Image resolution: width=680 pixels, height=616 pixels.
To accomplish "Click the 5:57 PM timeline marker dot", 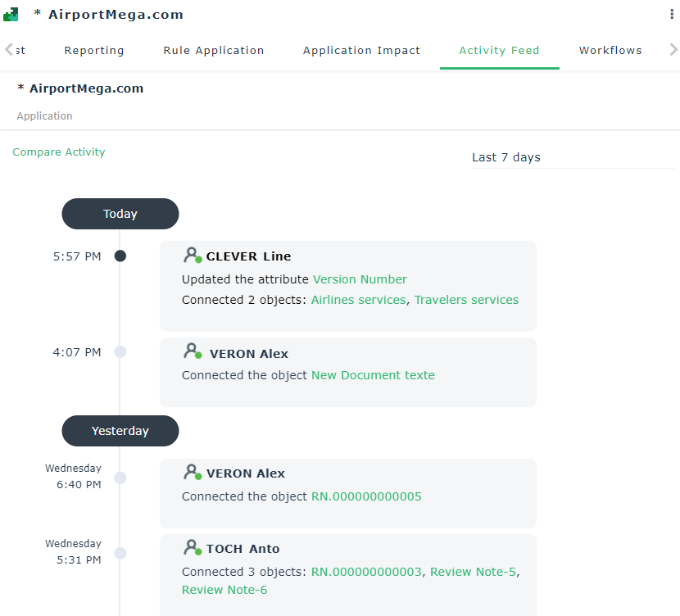I will pos(120,256).
